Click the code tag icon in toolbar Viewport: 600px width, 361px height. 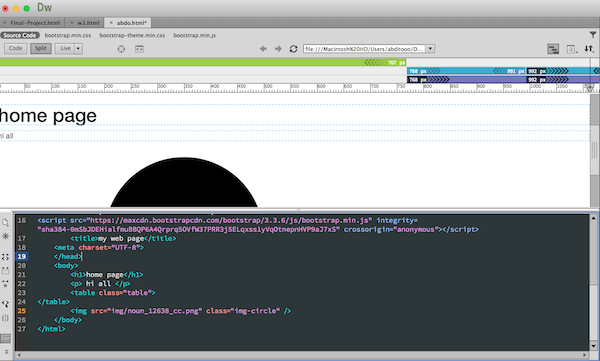[x=139, y=49]
